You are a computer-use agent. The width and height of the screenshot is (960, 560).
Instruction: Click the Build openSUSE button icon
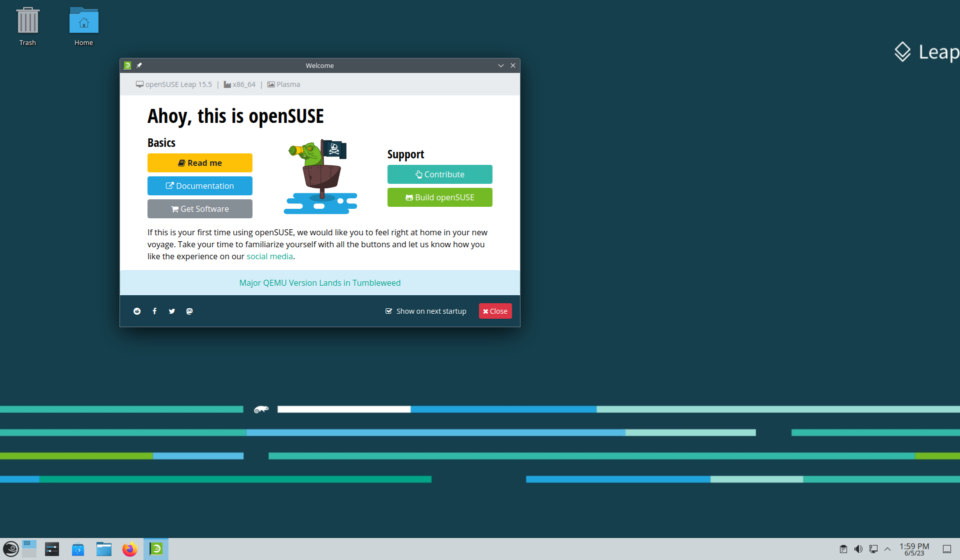408,197
